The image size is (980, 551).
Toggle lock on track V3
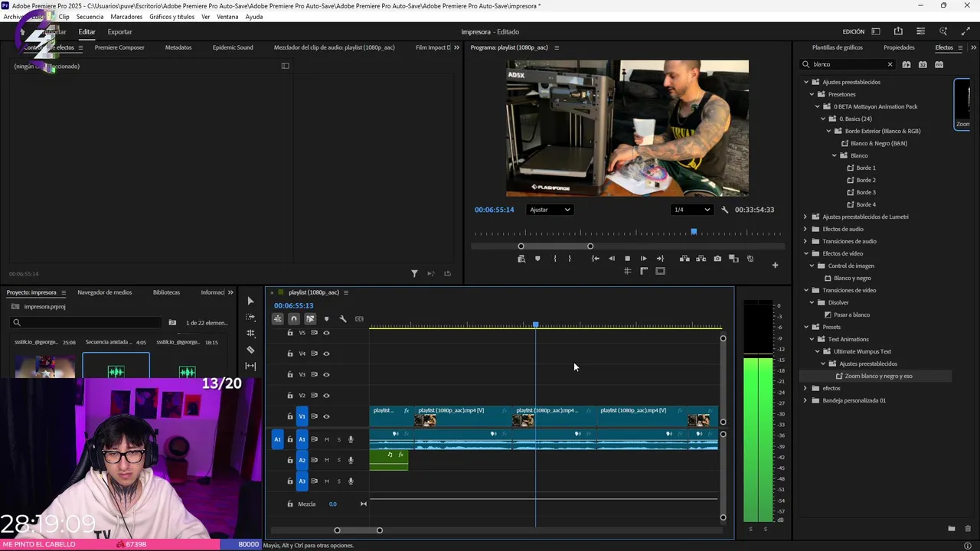click(289, 374)
